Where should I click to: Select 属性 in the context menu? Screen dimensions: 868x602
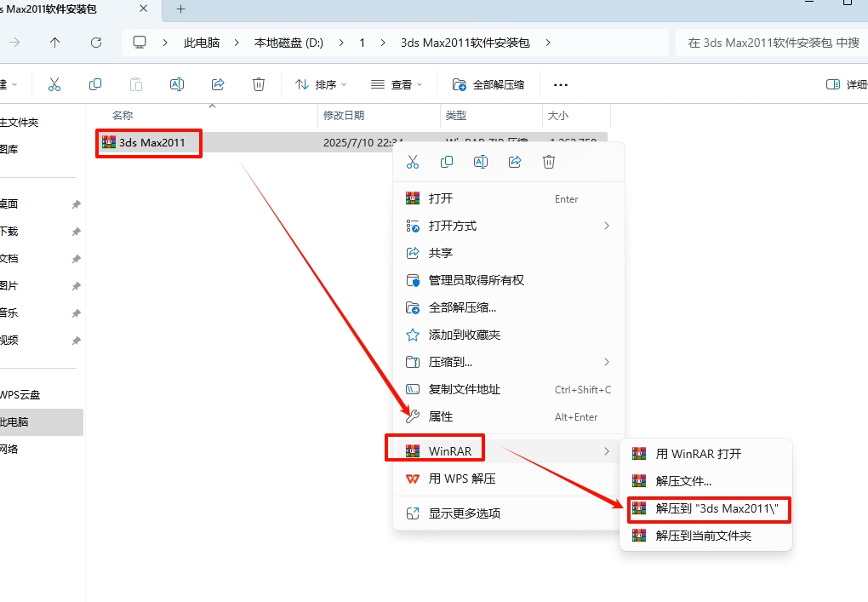pos(441,416)
